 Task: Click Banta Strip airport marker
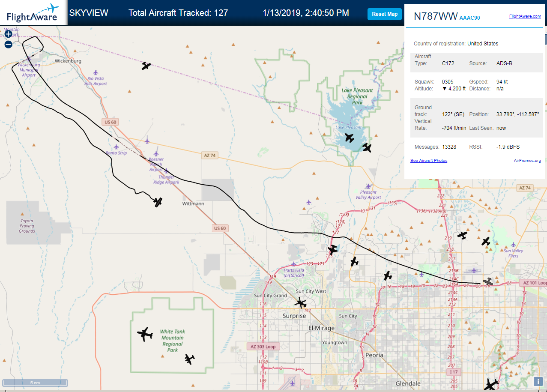[116, 147]
